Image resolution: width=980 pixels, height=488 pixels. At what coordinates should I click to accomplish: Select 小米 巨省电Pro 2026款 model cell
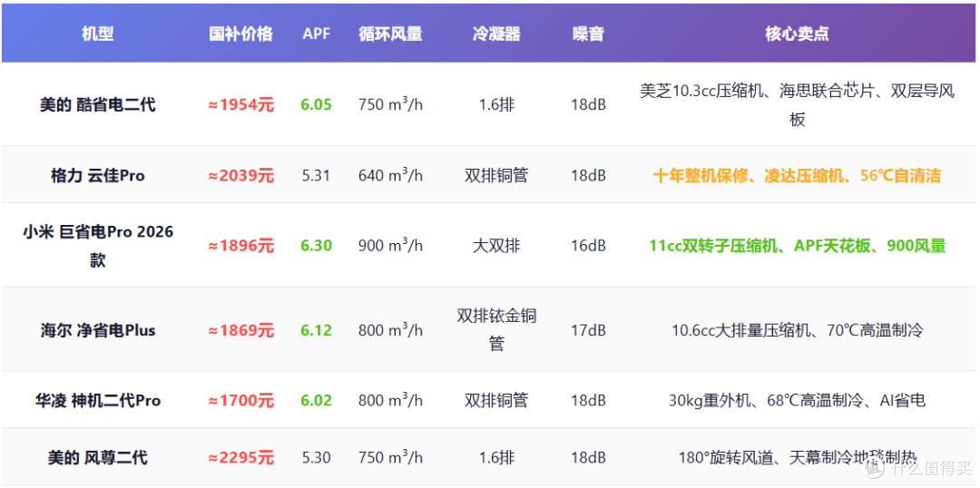pos(97,245)
